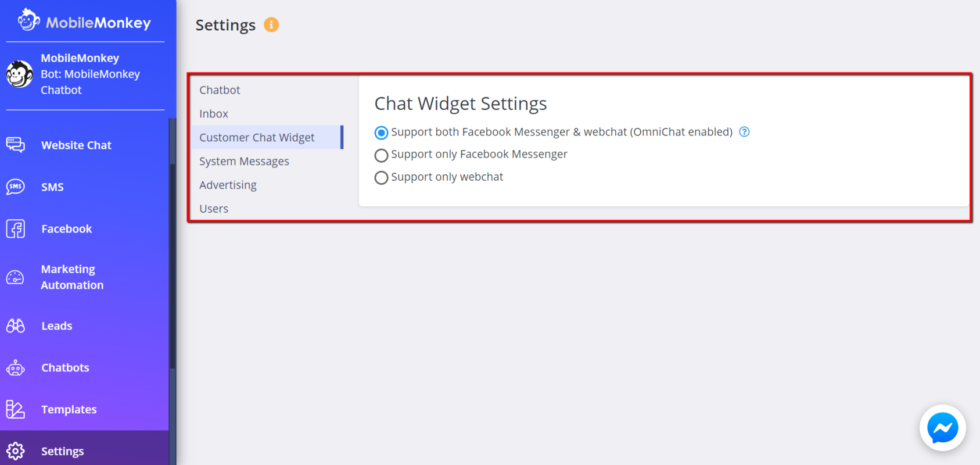Open the Chatbot settings section
Image resolution: width=980 pixels, height=465 pixels.
(220, 90)
